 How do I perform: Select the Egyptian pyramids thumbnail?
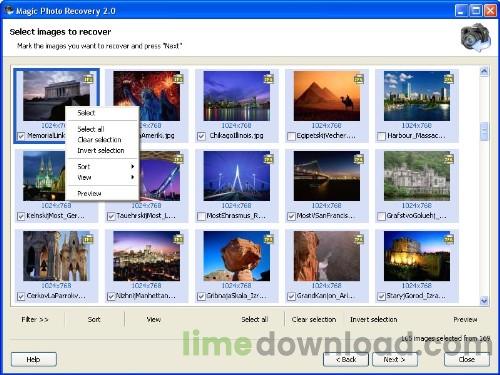pos(326,96)
